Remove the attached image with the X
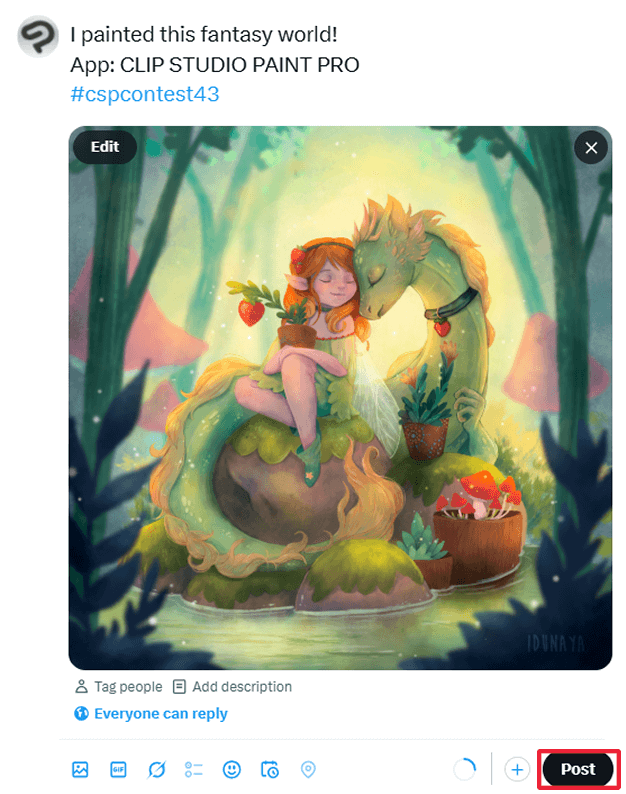 (x=591, y=149)
